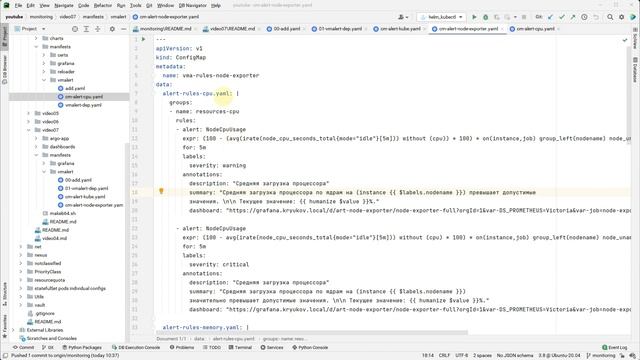Open Python Packages tool window

(x=82, y=348)
